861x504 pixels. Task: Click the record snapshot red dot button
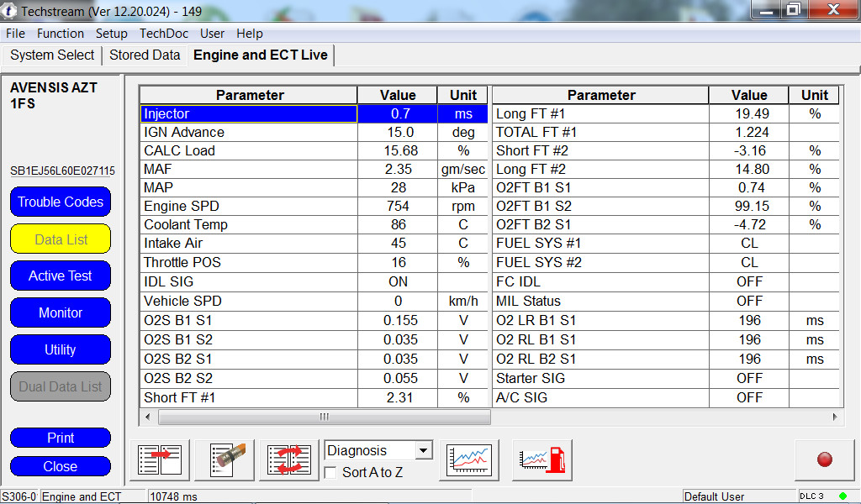coord(824,459)
